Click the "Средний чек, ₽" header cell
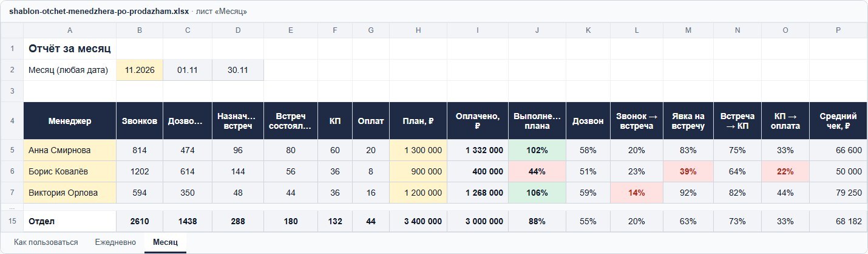Viewport: 868px width, 254px height. (x=838, y=121)
